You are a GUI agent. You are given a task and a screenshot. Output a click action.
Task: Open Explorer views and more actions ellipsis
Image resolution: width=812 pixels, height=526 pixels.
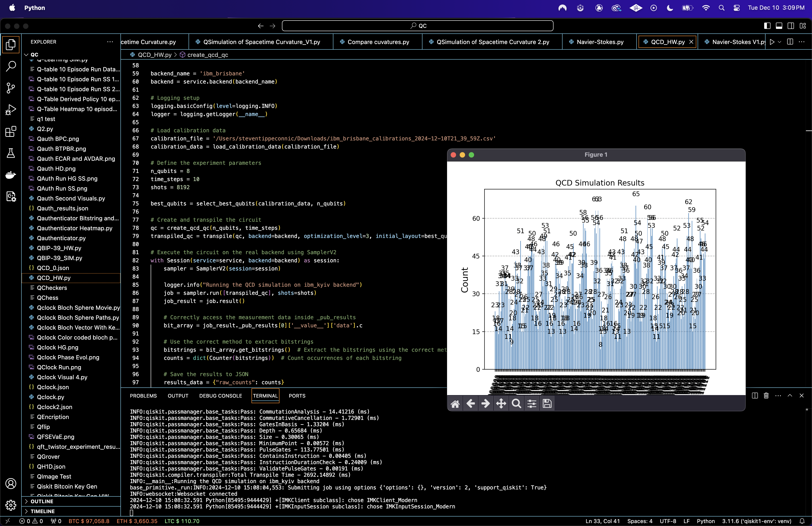tap(110, 42)
